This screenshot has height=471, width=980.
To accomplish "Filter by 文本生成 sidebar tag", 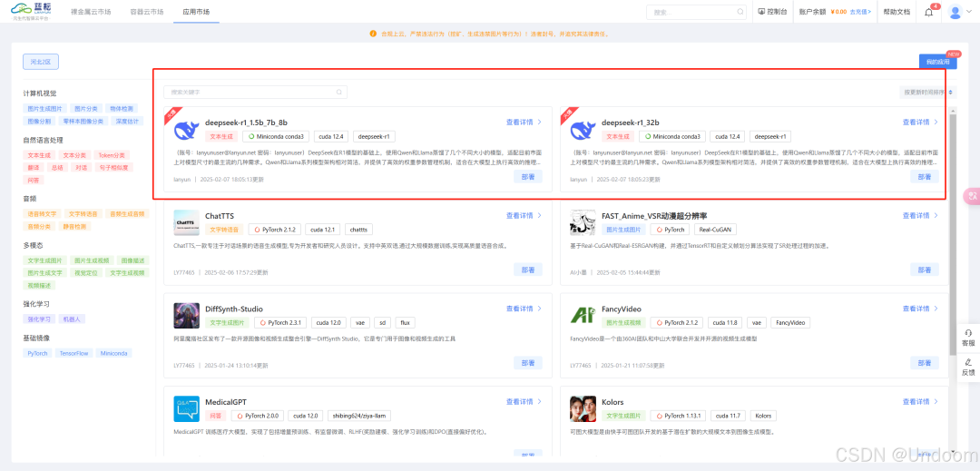I will tap(39, 155).
